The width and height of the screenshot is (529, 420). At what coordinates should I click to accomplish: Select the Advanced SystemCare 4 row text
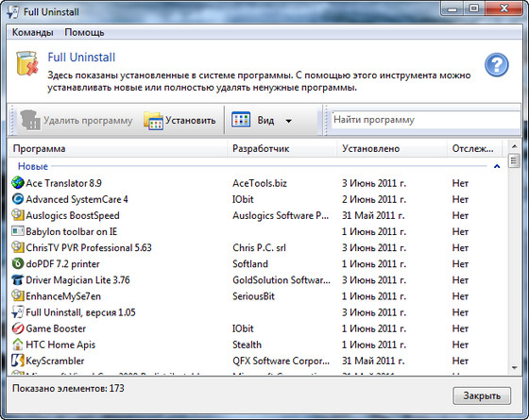point(77,199)
